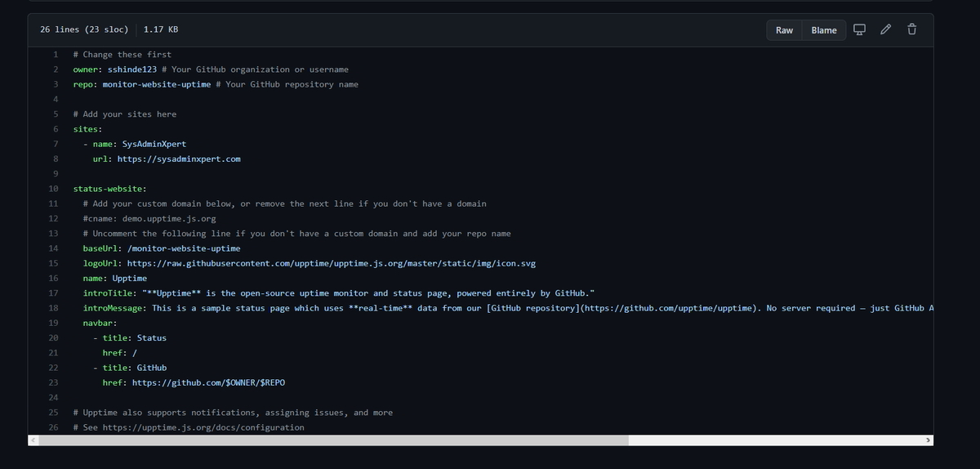
Task: Select line number 23
Action: click(53, 382)
